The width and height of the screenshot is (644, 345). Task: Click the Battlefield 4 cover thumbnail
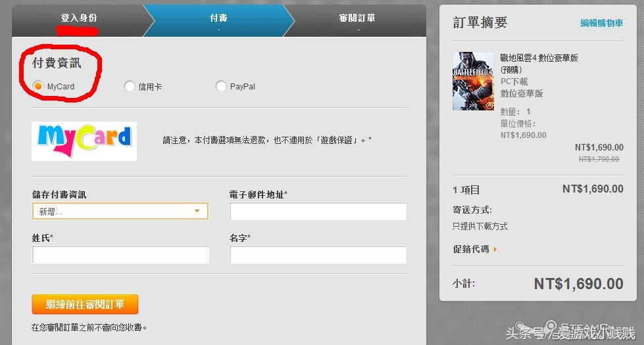coord(473,81)
